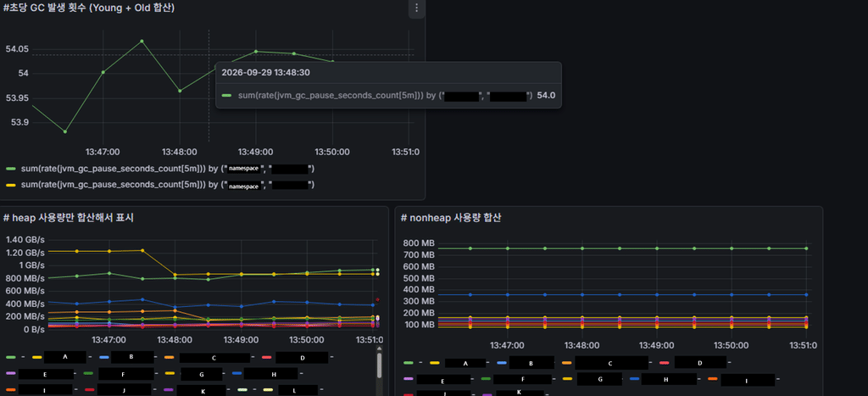Click '53.9' y-axis label in GC panel
This screenshot has height=396, width=868.
pos(20,122)
